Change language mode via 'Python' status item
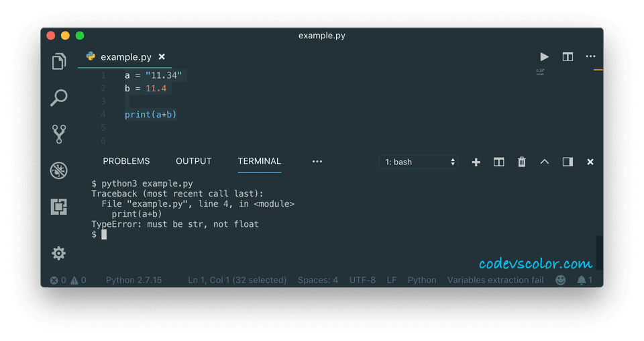 click(422, 280)
